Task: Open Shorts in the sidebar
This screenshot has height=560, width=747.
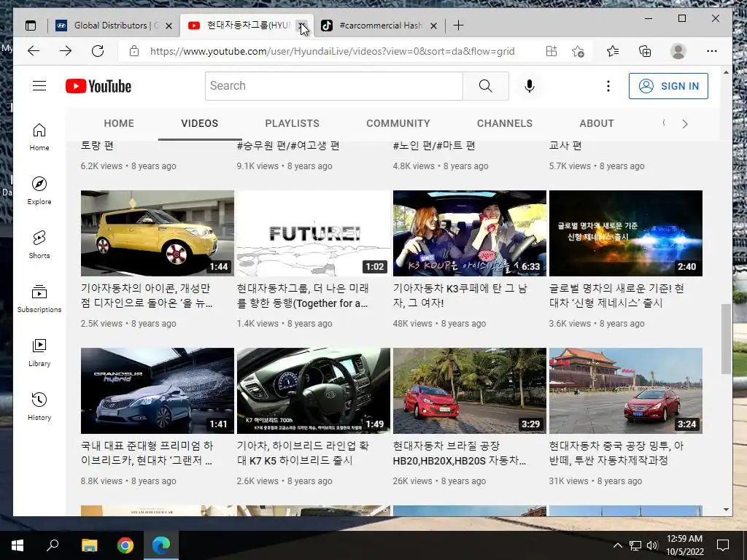Action: pyautogui.click(x=39, y=245)
